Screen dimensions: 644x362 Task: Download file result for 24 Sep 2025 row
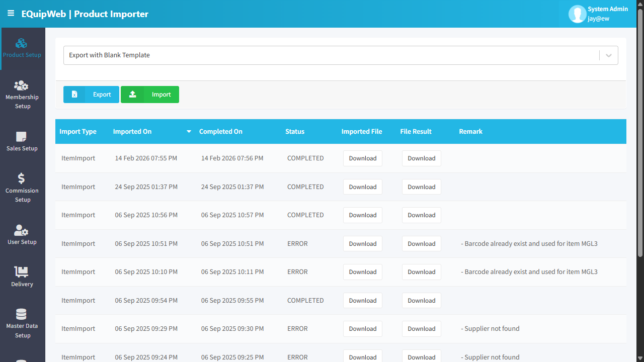click(x=422, y=187)
